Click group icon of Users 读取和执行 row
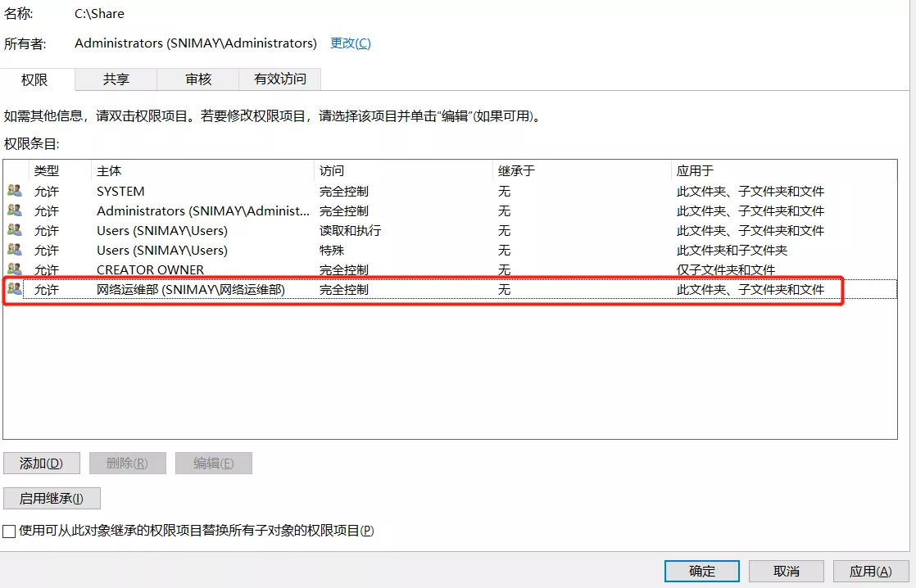 tap(14, 230)
